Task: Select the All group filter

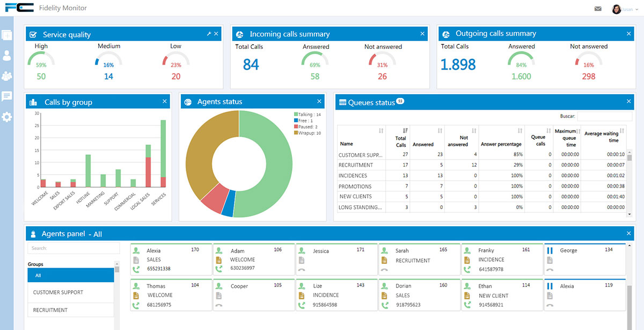Action: pyautogui.click(x=70, y=275)
